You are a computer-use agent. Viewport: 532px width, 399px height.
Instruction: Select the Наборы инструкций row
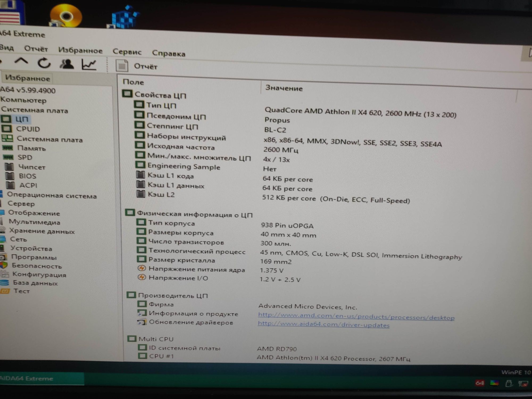click(288, 140)
